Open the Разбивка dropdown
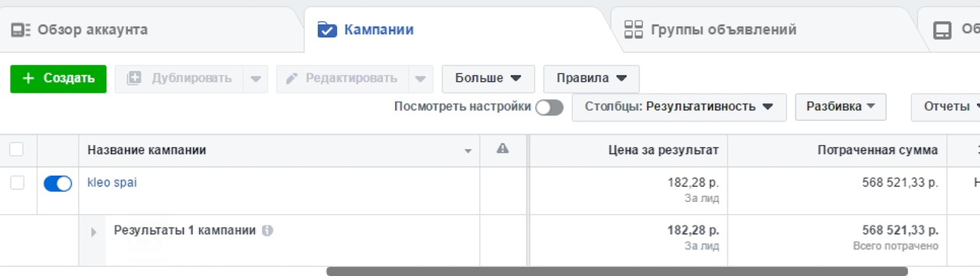This screenshot has width=980, height=279. pos(841,107)
